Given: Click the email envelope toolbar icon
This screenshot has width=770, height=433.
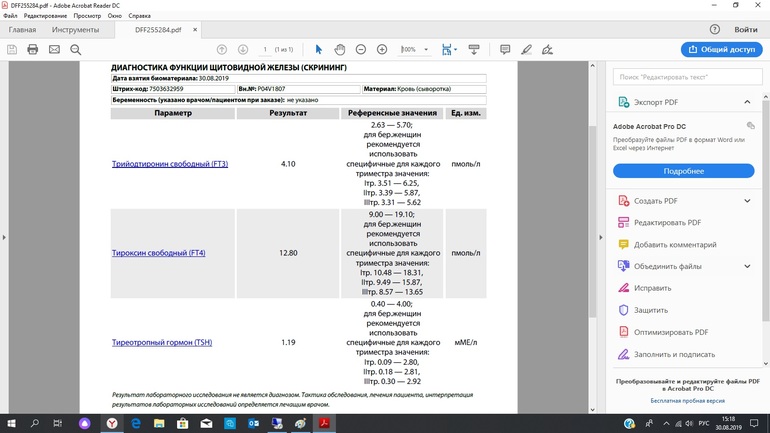Looking at the screenshot, I should click(54, 49).
